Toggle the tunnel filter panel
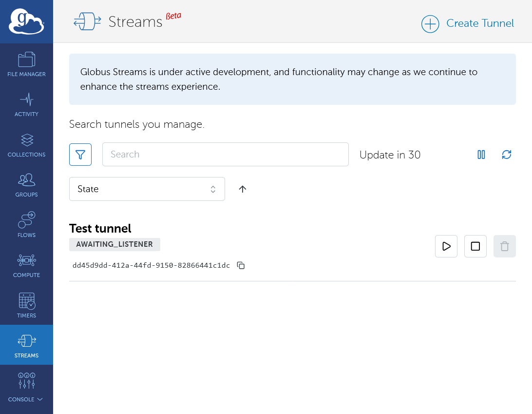Image resolution: width=532 pixels, height=414 pixels. 80,155
